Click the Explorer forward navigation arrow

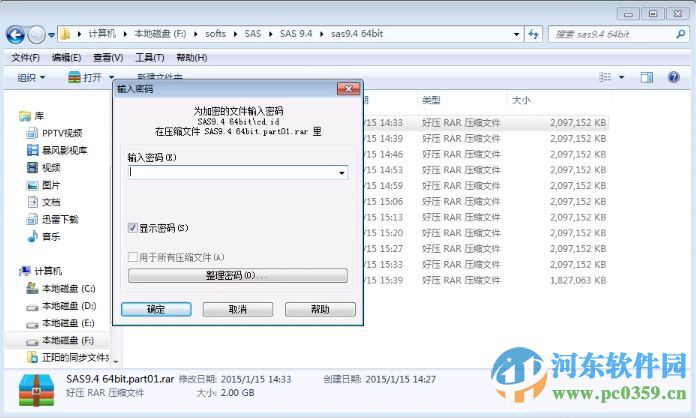[x=36, y=35]
